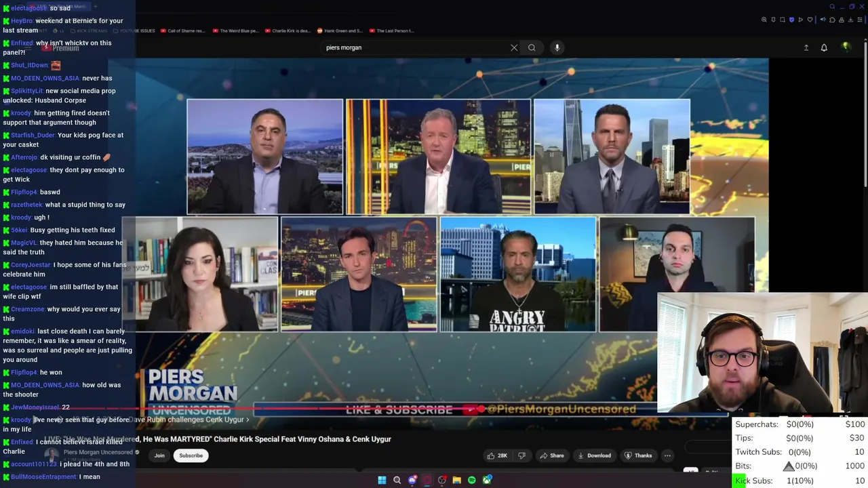
Task: Click chat username 'Starfish_Duder'
Action: coord(33,135)
